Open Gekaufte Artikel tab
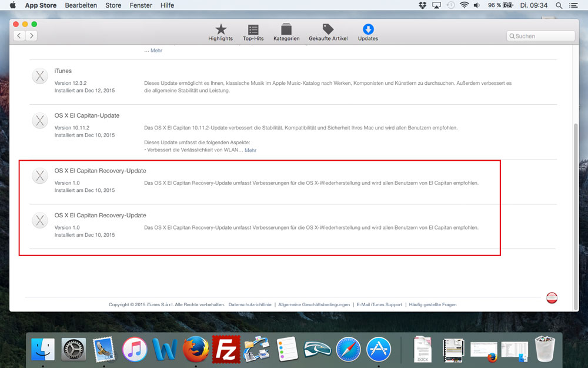Screen dimensions: 588x368 tap(328, 32)
